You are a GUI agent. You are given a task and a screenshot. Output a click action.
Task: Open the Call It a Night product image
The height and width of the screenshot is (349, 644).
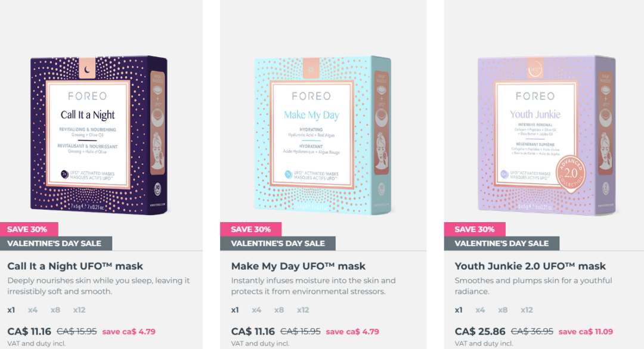click(x=99, y=135)
